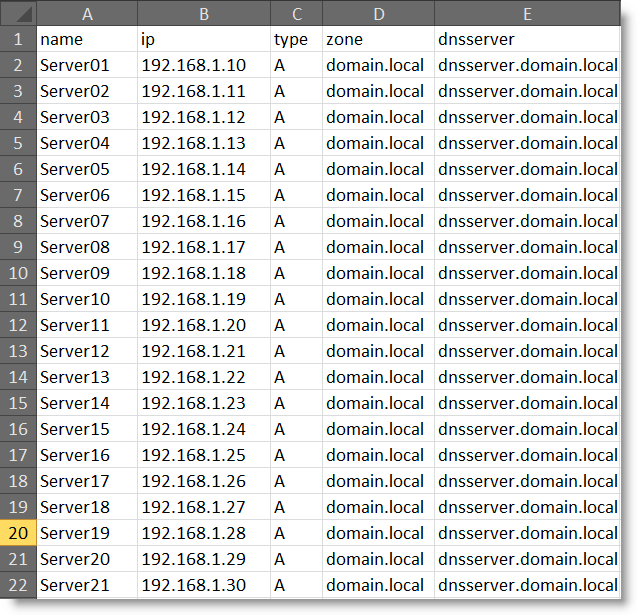
Task: Click IP cell 192.168.1.20
Action: (204, 325)
